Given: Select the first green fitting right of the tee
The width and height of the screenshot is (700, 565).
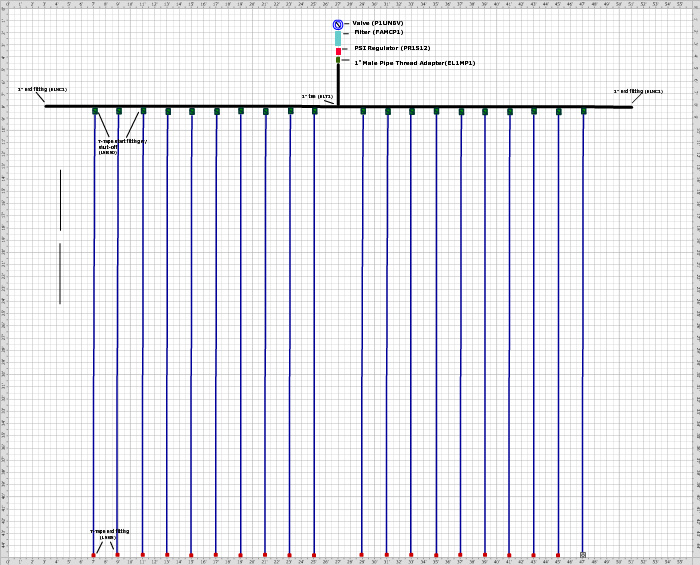Looking at the screenshot, I should coord(363,111).
